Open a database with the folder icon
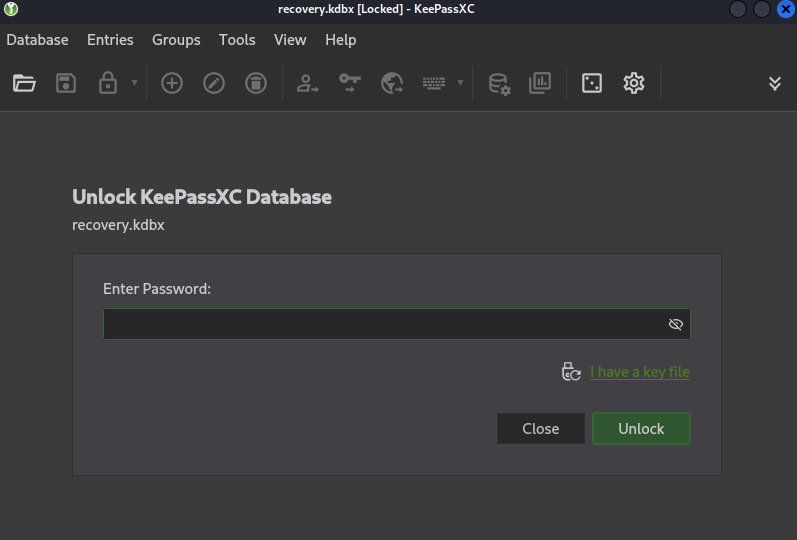The image size is (797, 540). click(24, 83)
